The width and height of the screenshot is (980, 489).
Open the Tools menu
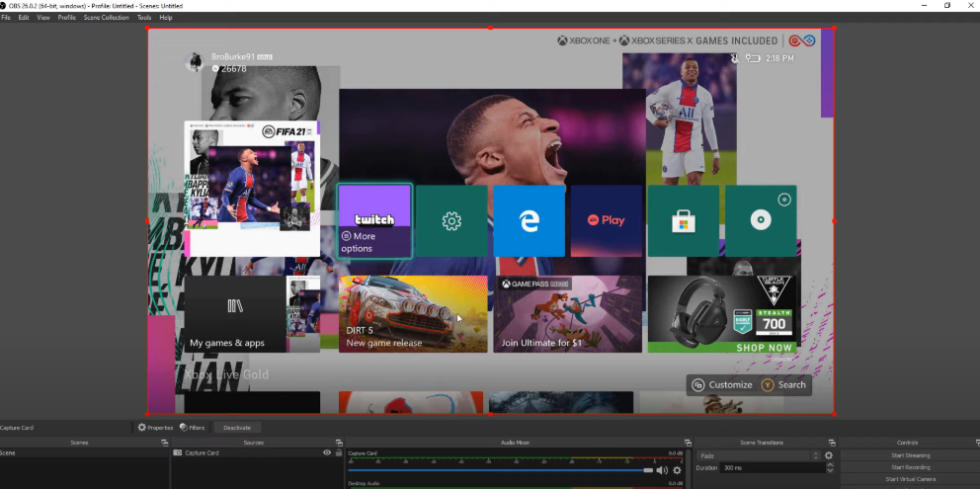point(144,18)
